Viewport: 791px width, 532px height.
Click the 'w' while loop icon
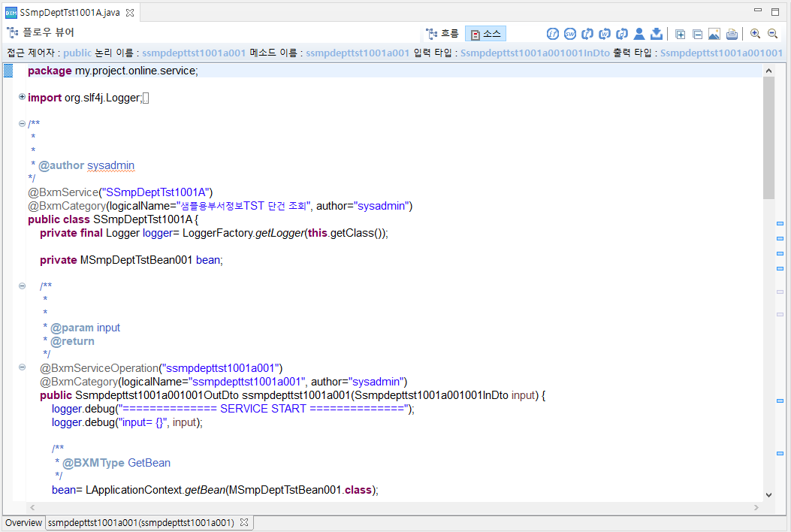coord(605,34)
